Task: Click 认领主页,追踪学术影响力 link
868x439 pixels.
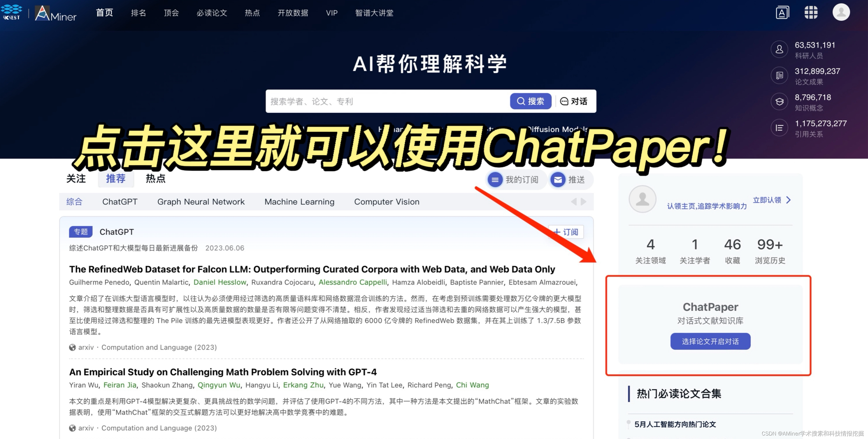Action: (707, 206)
